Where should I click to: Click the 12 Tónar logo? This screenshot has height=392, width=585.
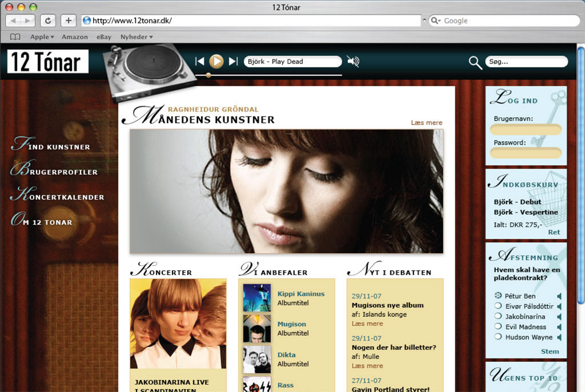click(48, 61)
